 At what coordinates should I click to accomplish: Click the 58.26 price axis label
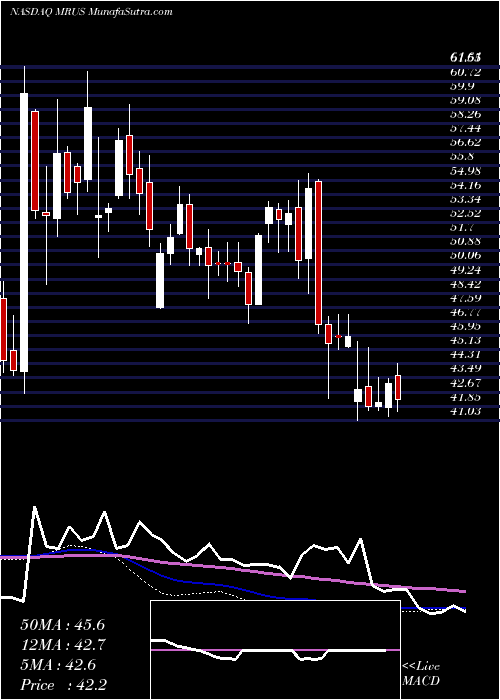466,114
